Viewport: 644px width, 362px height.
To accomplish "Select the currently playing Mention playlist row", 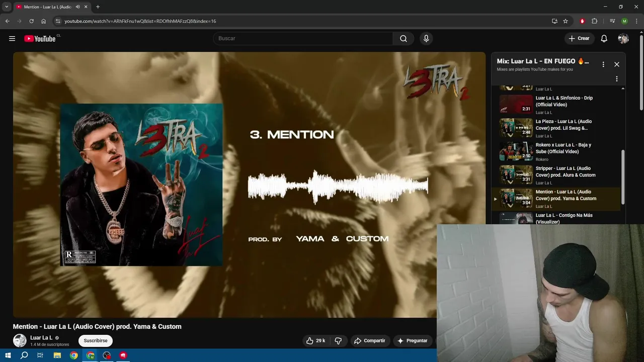I will [556, 199].
